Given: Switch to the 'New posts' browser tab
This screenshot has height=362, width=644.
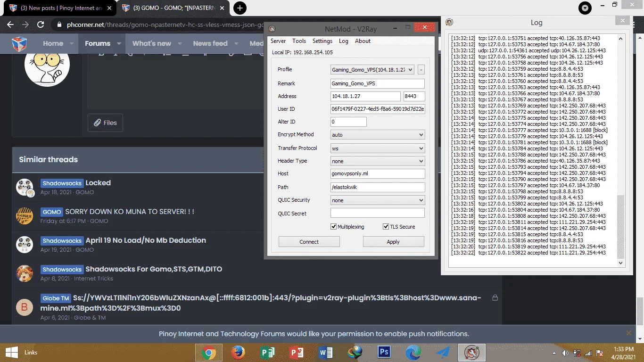Looking at the screenshot, I should click(x=60, y=8).
